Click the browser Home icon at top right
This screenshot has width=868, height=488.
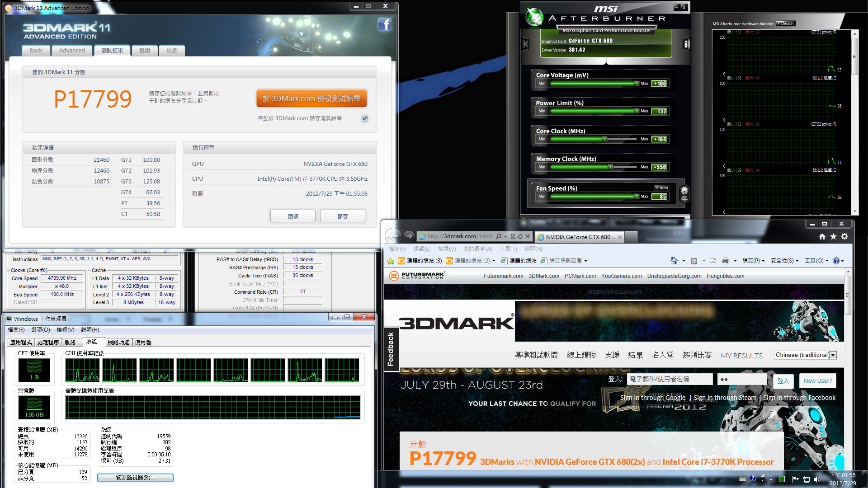pyautogui.click(x=822, y=236)
